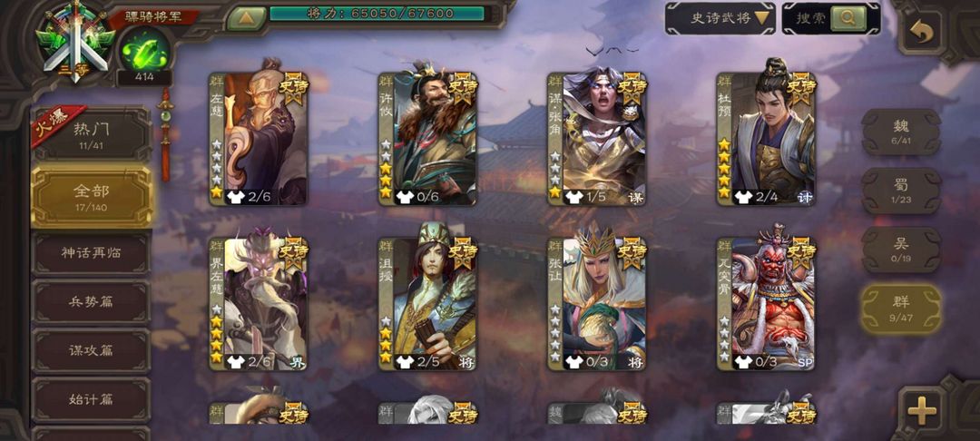Tap the 史诗 badge on 许攸 card

463,87
